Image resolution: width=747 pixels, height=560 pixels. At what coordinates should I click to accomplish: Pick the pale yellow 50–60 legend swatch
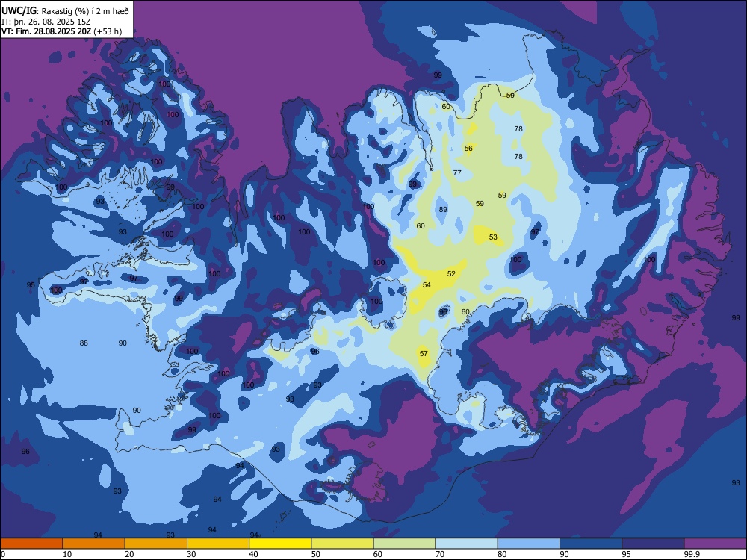[342, 544]
